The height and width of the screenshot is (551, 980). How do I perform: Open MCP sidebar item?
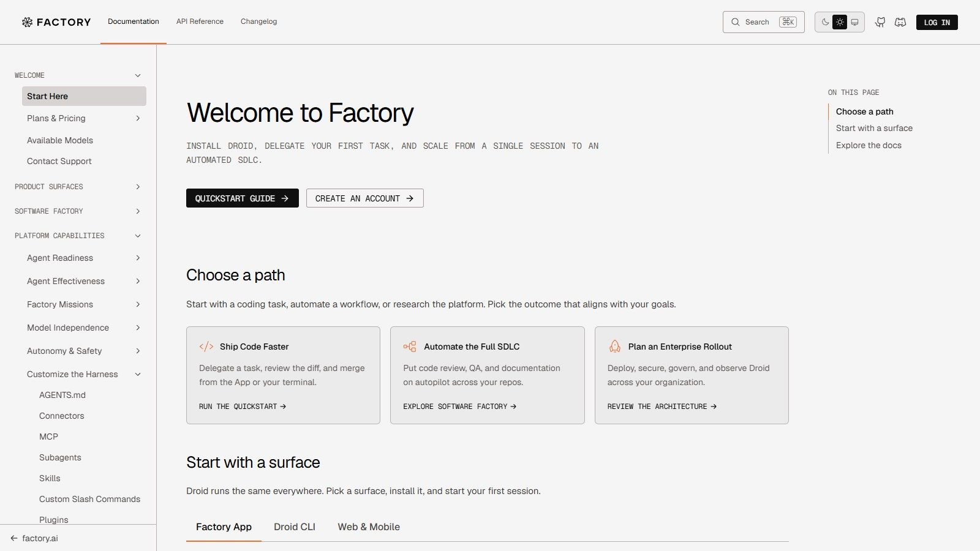[x=48, y=437]
